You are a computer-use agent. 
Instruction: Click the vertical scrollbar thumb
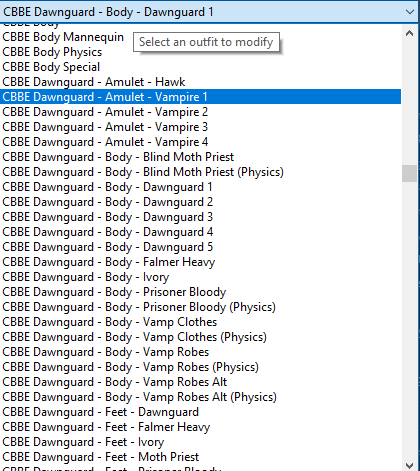pyautogui.click(x=409, y=174)
